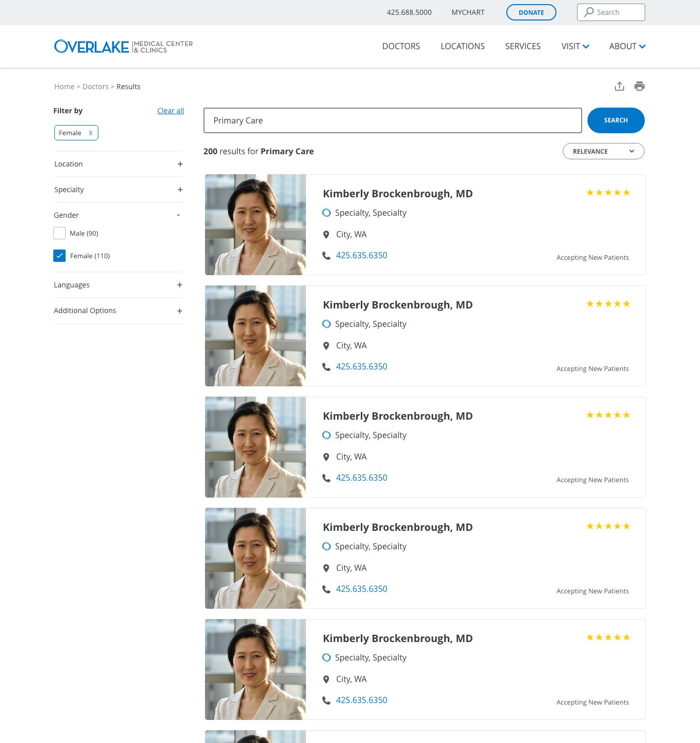Click the phone icon in first doctor card
700x743 pixels.
click(326, 255)
